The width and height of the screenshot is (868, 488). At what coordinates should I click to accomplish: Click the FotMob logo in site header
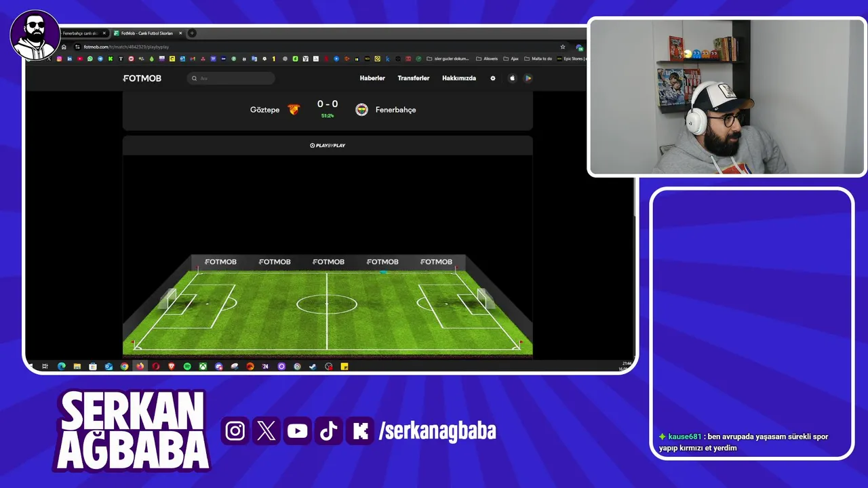pyautogui.click(x=142, y=78)
